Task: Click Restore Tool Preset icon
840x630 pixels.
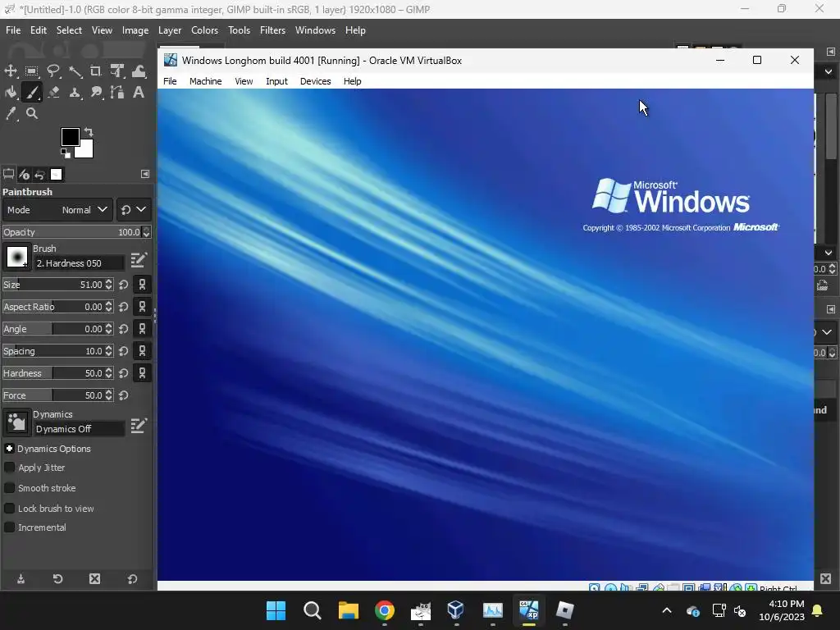Action: [x=58, y=579]
